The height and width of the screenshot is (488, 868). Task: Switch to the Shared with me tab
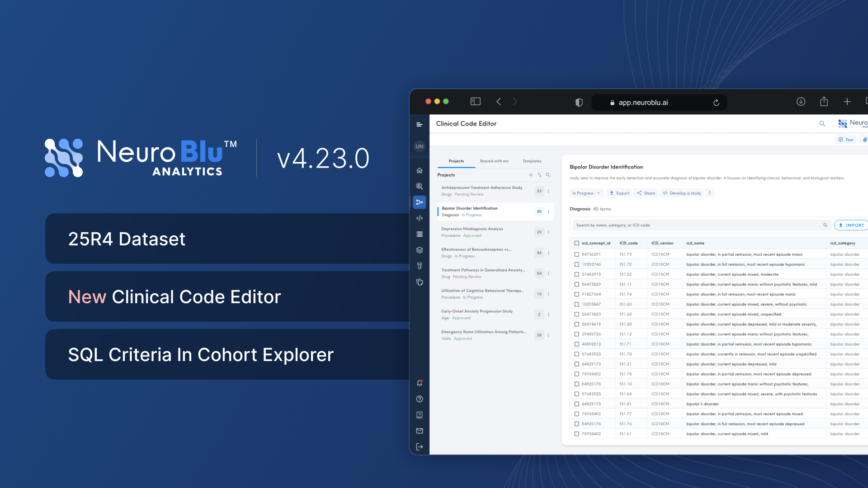click(x=494, y=161)
